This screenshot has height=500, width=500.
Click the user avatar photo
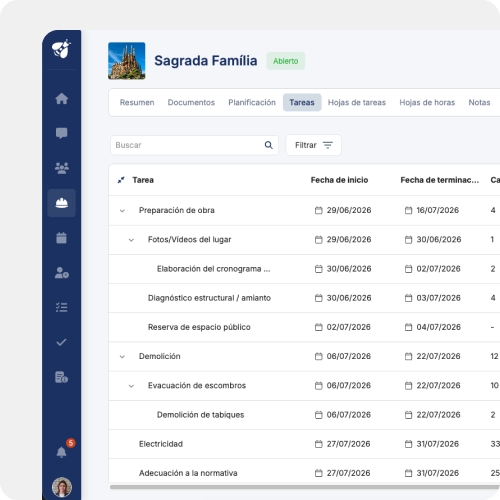62,487
